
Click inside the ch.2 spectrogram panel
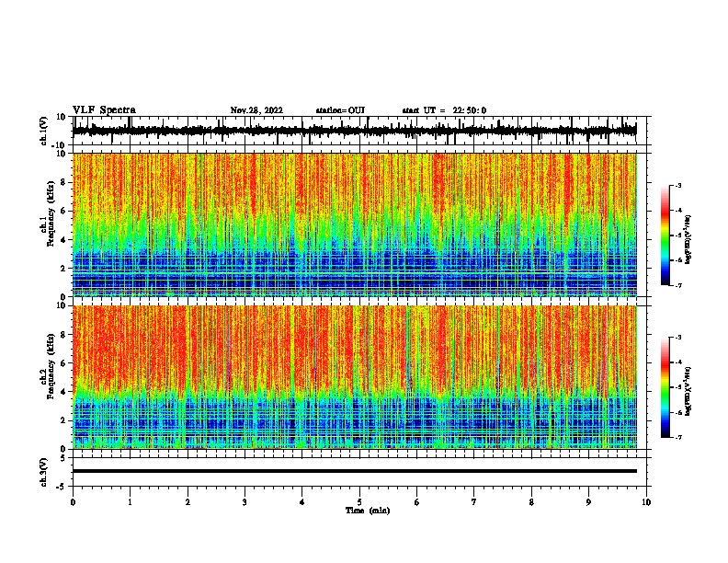point(354,377)
